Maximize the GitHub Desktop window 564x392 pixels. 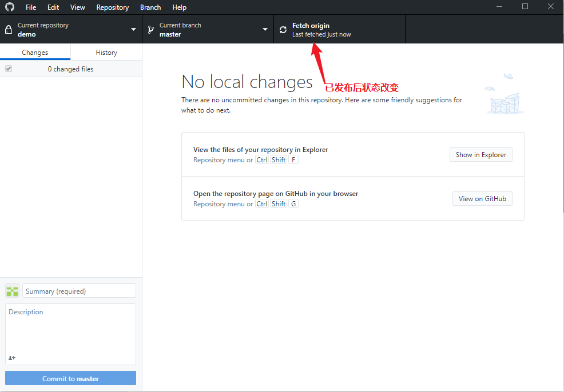click(x=525, y=6)
